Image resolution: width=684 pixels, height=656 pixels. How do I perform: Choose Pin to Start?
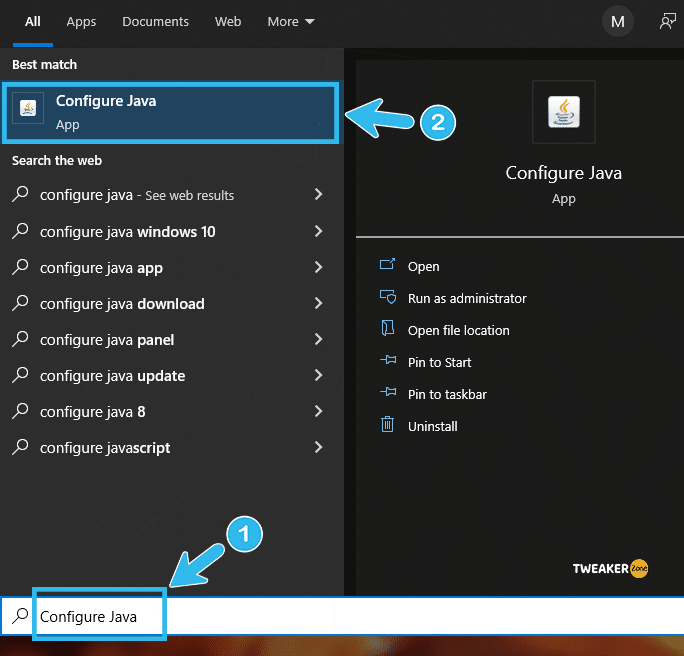point(439,362)
